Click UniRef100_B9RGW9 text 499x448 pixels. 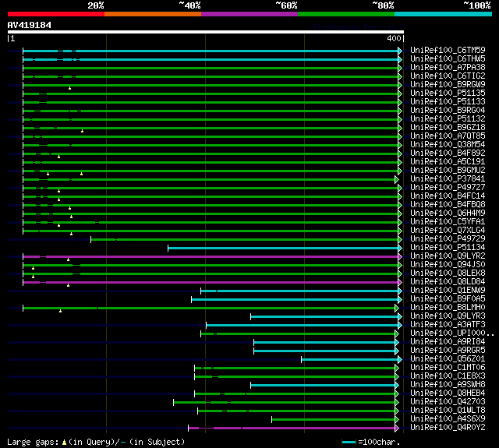tap(448, 85)
